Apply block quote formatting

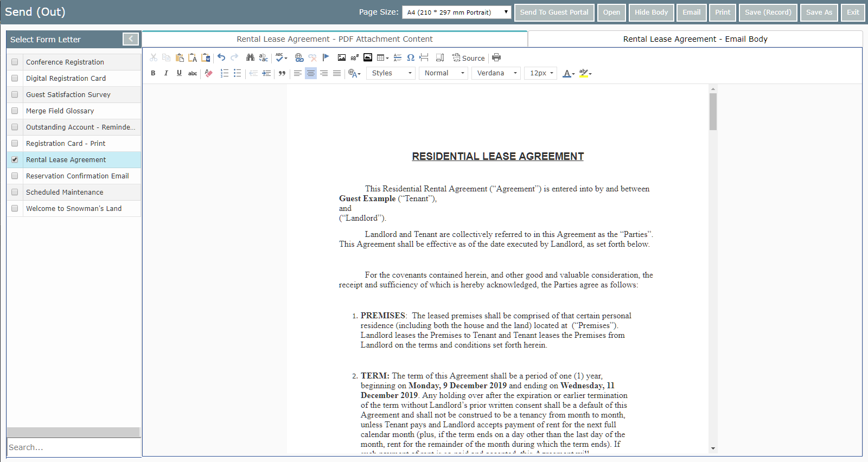point(282,73)
